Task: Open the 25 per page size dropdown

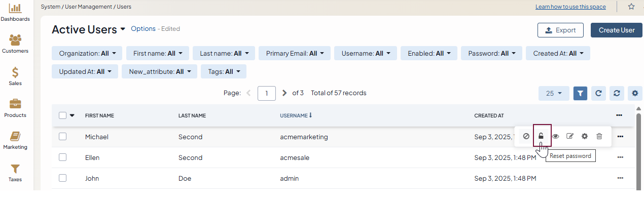Action: 554,93
